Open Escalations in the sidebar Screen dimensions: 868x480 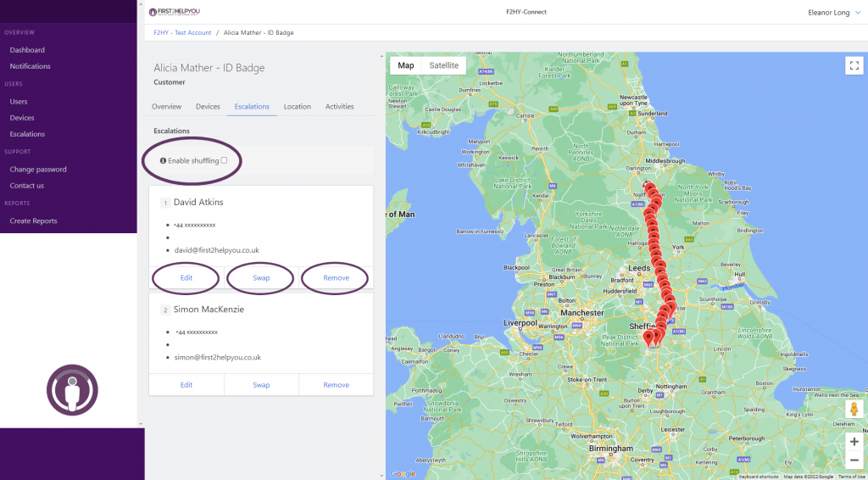[27, 134]
